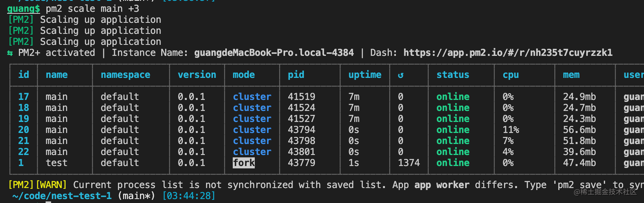Viewport: 644px width, 203px height.
Task: Click the 'test' process name
Action: click(x=56, y=163)
